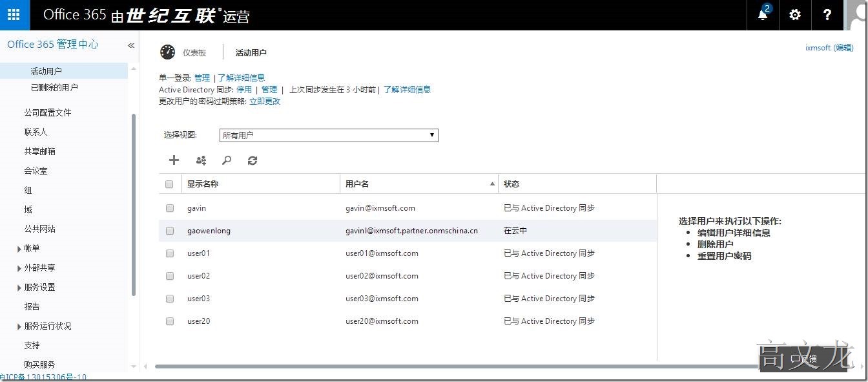Expand the 外部共享 navigation item
The width and height of the screenshot is (868, 382).
tap(19, 268)
